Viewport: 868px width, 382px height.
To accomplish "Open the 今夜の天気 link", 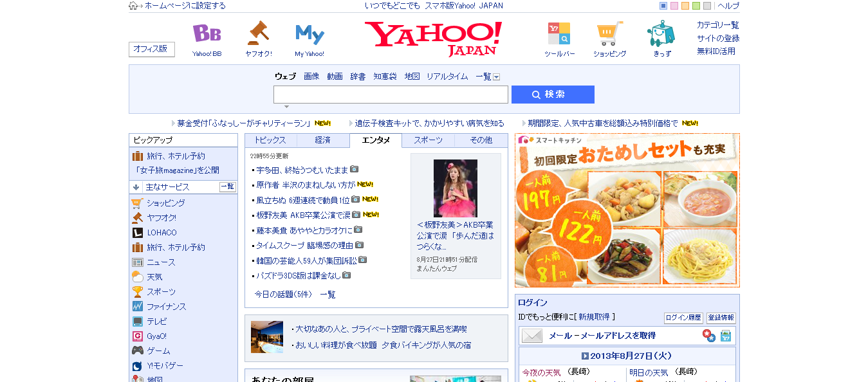I will tap(541, 372).
